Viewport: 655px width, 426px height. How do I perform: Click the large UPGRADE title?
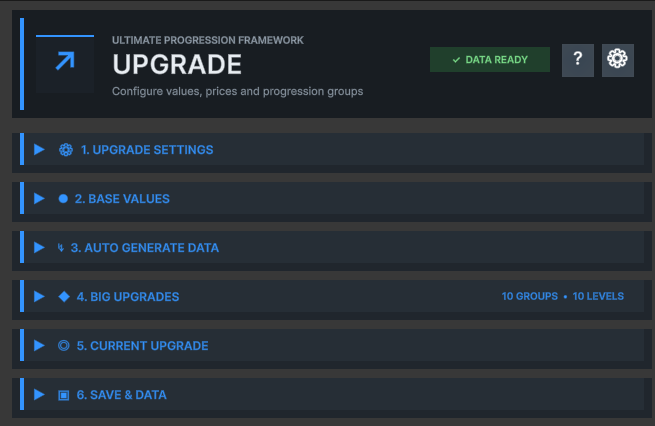pos(177,64)
